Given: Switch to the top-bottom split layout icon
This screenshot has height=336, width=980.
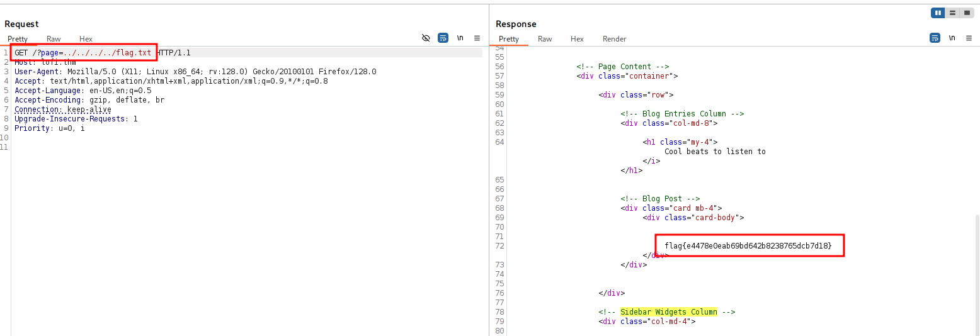Looking at the screenshot, I should [x=952, y=13].
